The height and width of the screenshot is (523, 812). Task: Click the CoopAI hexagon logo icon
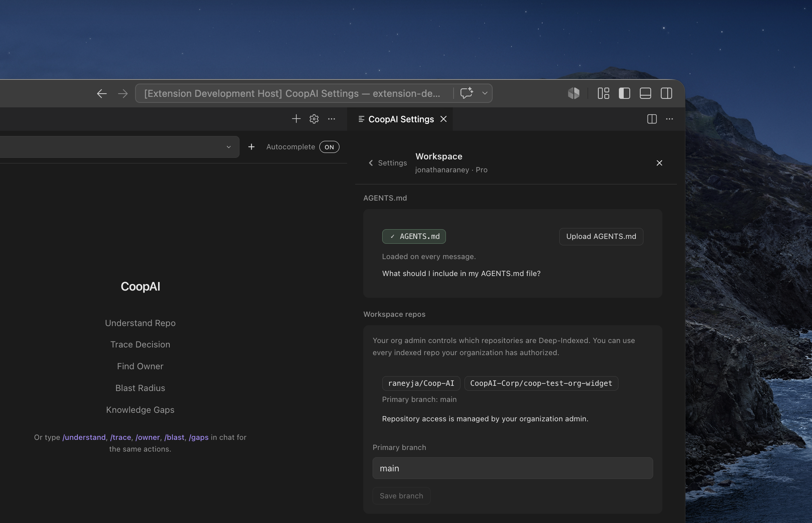click(573, 93)
